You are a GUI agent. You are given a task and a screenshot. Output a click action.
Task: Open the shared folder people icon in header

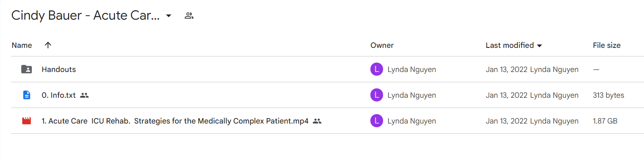[189, 16]
